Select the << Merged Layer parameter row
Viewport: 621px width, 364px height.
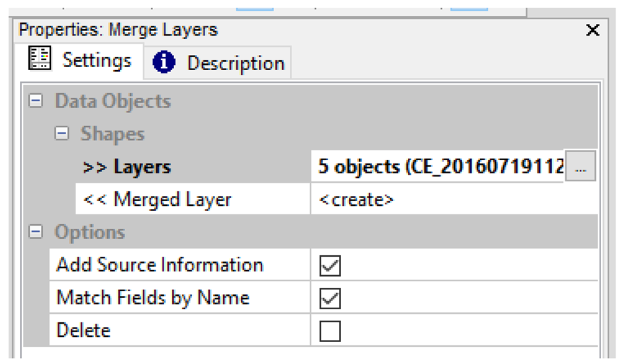click(x=158, y=200)
